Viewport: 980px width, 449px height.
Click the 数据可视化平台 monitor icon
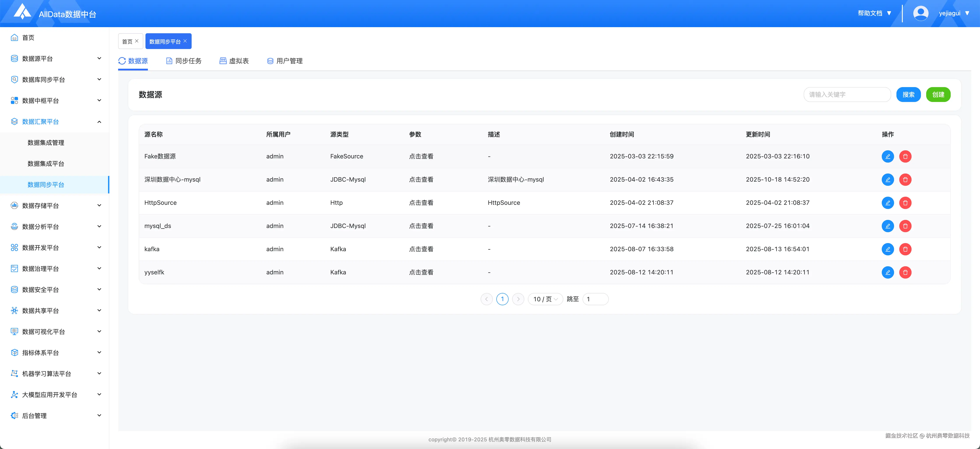(14, 331)
